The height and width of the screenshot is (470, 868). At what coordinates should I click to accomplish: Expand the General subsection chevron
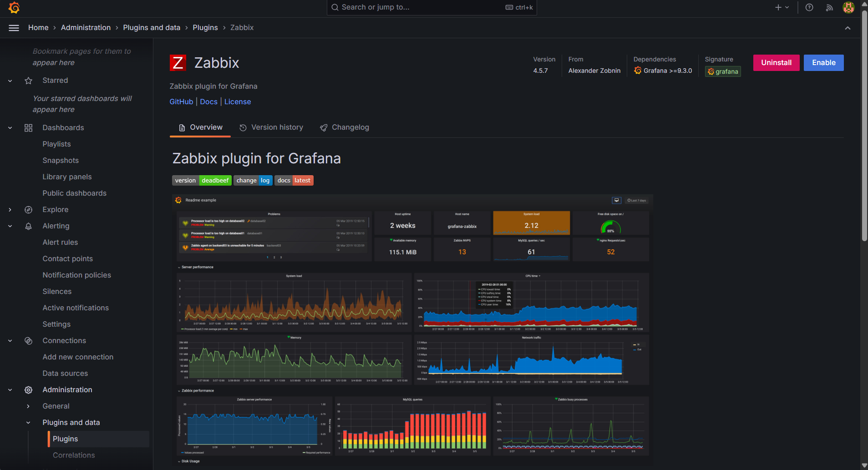pyautogui.click(x=28, y=406)
